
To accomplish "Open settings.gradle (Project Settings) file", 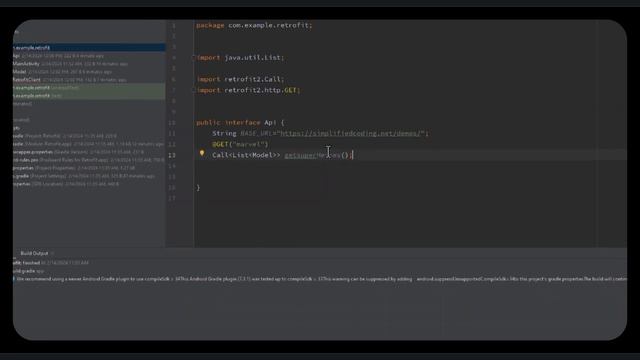I will 89,176.
